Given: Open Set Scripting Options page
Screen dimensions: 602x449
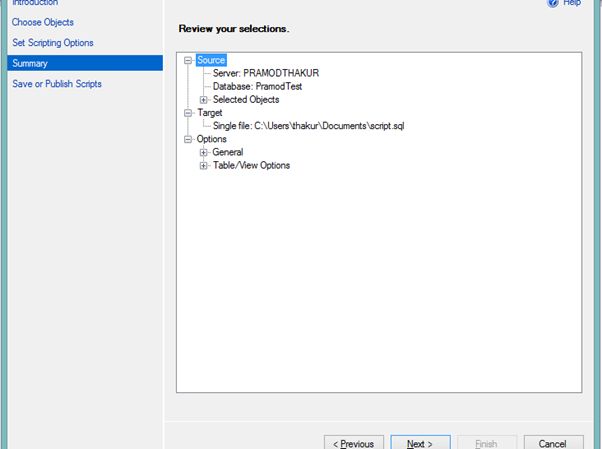Looking at the screenshot, I should pos(53,43).
